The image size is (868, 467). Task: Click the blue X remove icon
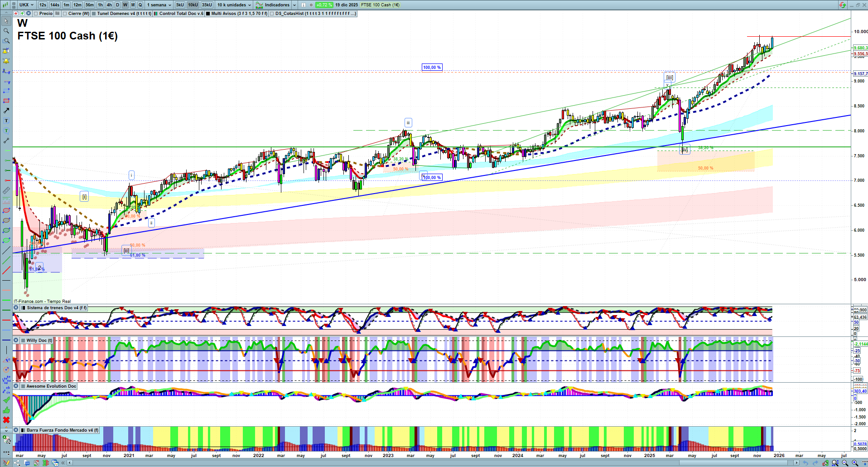[28, 14]
